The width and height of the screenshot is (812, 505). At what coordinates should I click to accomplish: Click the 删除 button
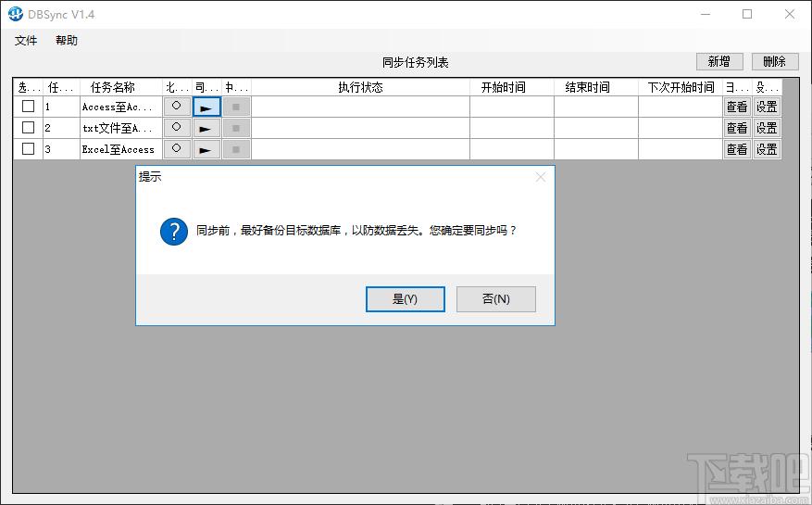775,62
